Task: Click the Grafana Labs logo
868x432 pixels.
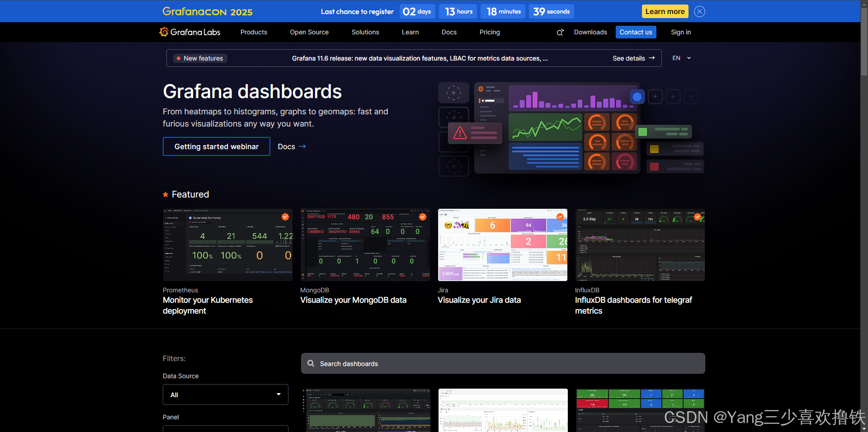Action: [x=190, y=32]
